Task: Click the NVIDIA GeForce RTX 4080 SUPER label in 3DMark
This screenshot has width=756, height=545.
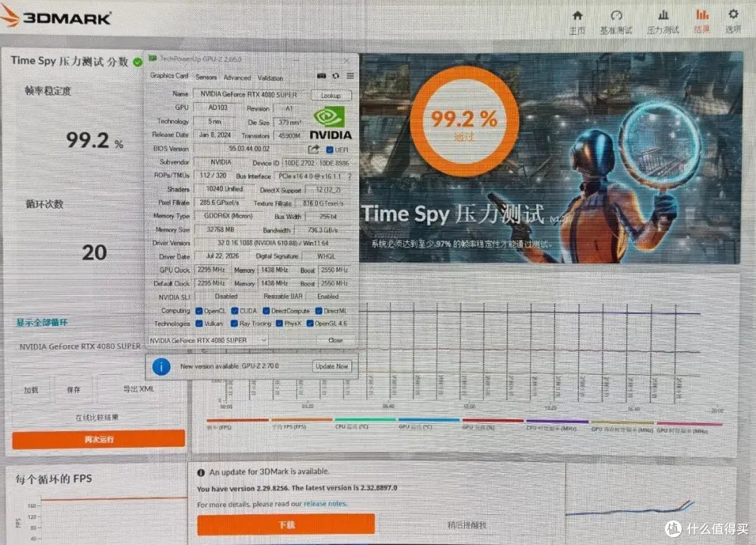Action: (x=80, y=346)
